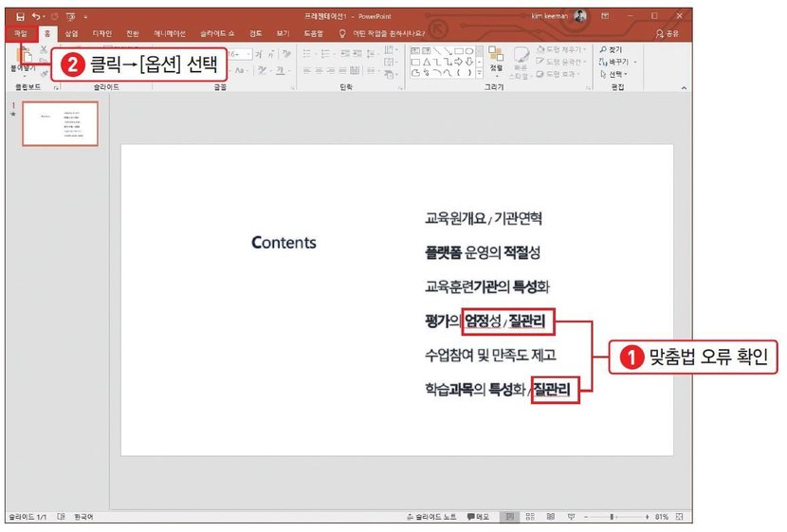Switch to Normal view icon
This screenshot has width=787, height=532.
(509, 517)
